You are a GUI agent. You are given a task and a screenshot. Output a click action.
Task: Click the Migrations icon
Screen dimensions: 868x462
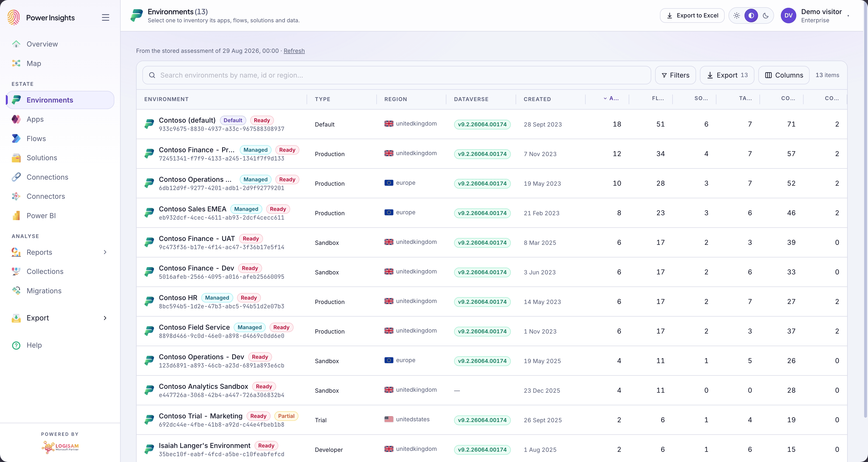tap(16, 291)
